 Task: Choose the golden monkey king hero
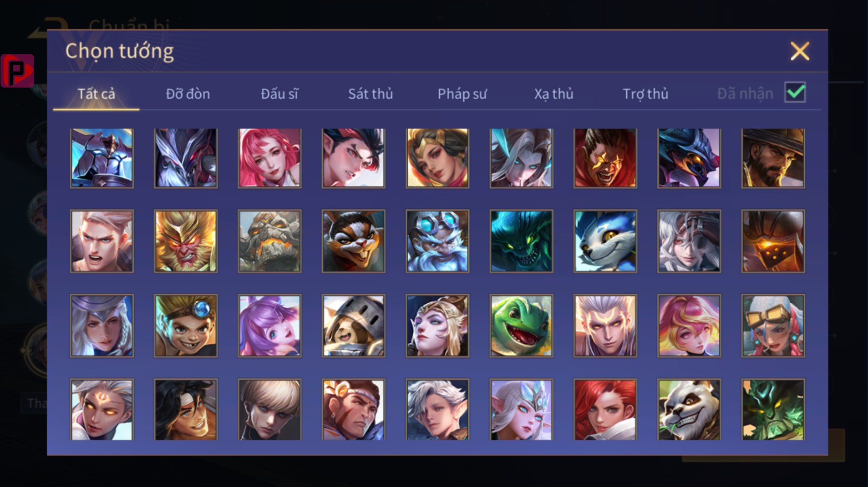click(186, 241)
